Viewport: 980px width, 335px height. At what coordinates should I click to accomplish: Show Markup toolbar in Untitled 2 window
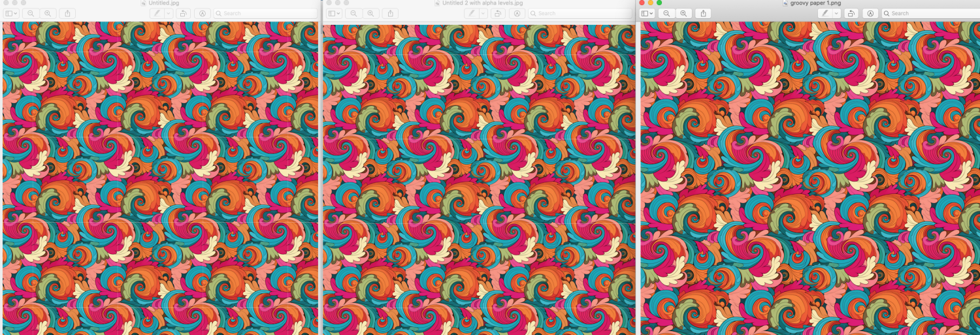click(x=517, y=13)
